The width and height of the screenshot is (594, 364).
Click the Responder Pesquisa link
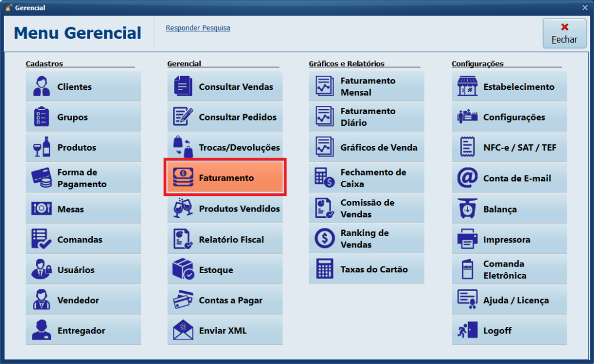198,28
